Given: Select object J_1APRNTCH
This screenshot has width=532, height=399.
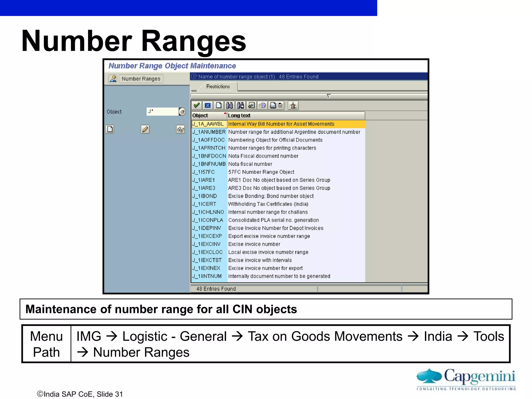Looking at the screenshot, I should point(209,148).
